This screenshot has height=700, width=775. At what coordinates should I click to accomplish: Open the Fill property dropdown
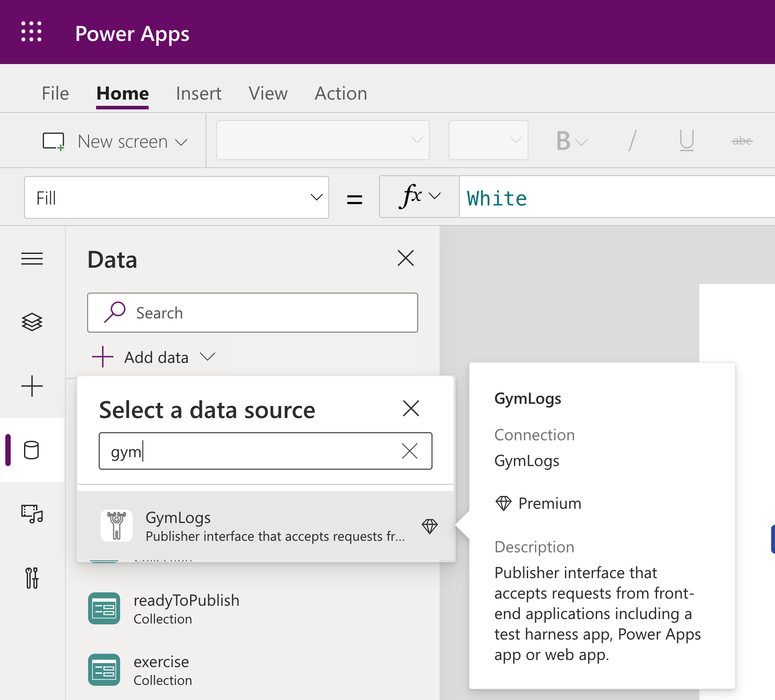click(x=315, y=197)
